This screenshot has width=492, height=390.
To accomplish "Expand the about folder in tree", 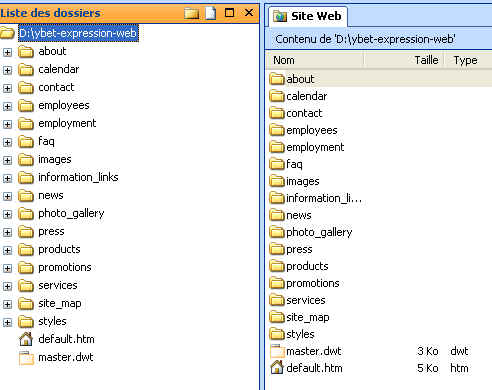I will click(7, 52).
